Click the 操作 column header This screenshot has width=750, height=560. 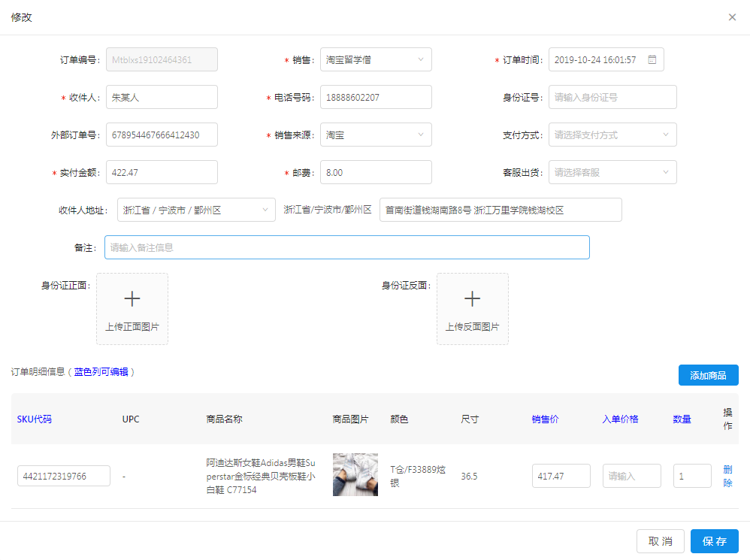tap(727, 419)
